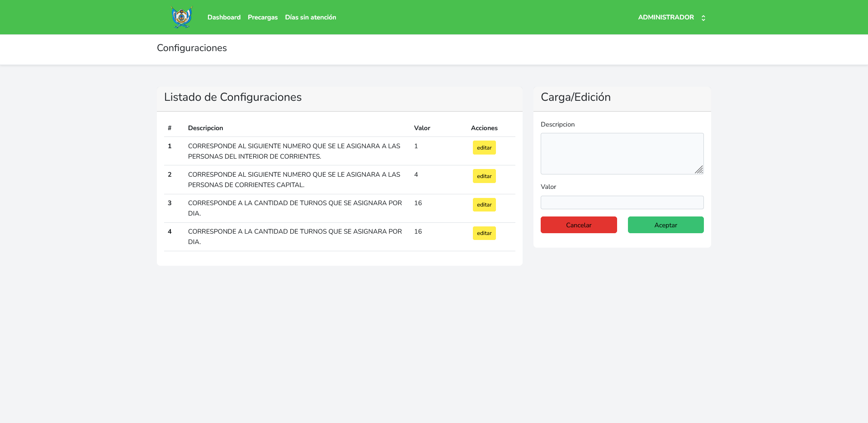
Task: Select the Descripcion column header
Action: 205,128
